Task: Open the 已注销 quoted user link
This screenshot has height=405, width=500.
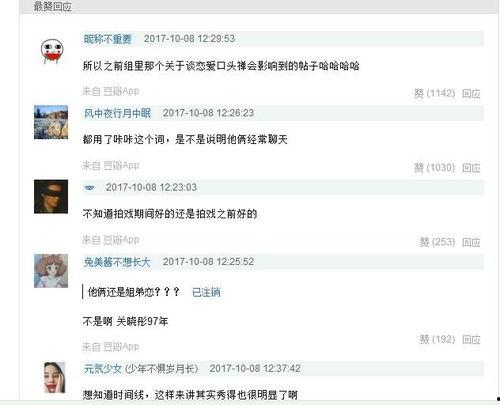Action: (x=206, y=292)
